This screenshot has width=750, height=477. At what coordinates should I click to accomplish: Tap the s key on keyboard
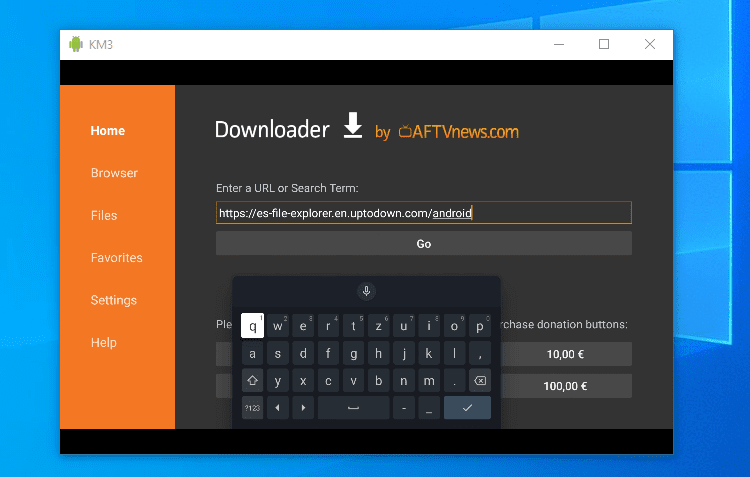click(278, 354)
